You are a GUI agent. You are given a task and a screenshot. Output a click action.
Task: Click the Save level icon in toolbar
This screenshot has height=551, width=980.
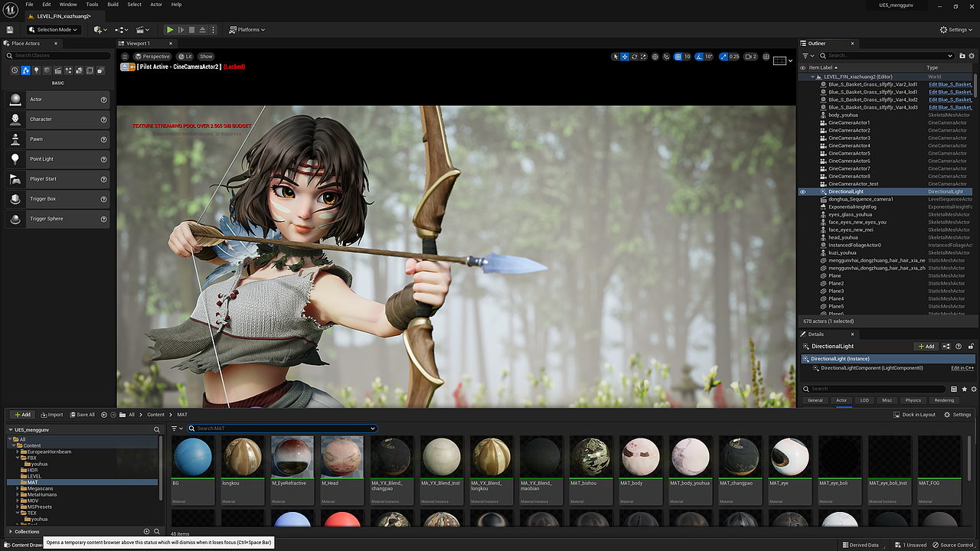10,30
